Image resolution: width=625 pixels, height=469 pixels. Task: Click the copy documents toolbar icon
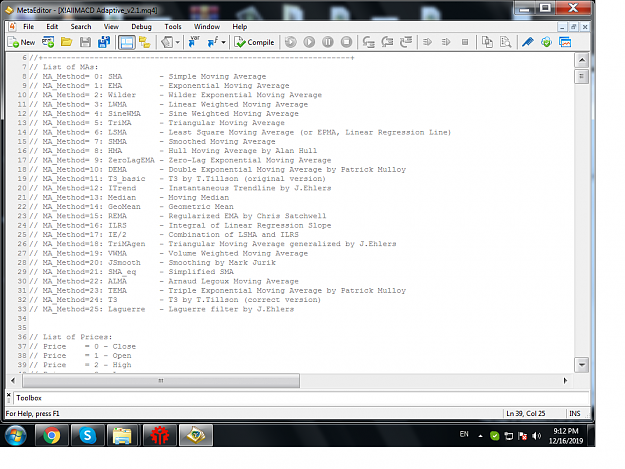[x=487, y=42]
